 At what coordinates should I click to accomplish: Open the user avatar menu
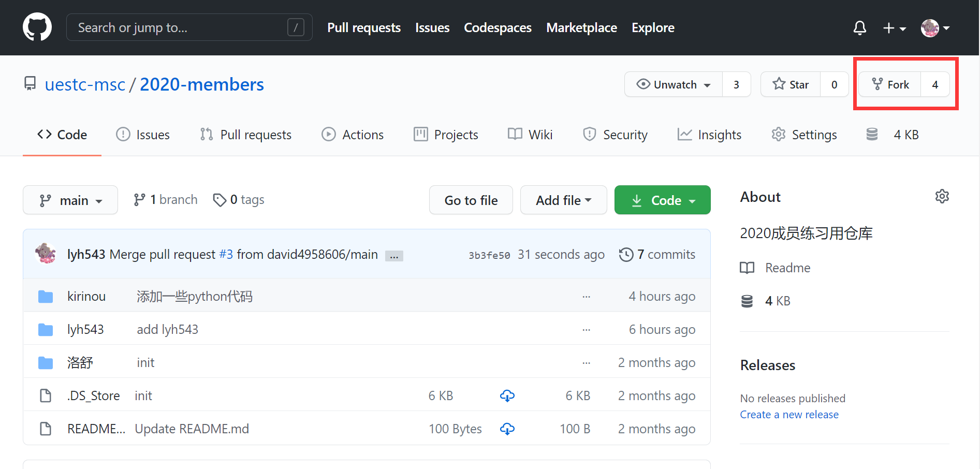click(935, 28)
